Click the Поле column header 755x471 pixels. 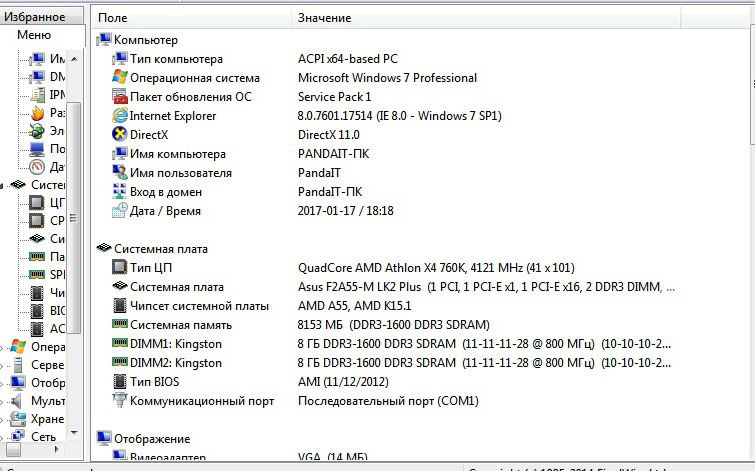point(191,18)
